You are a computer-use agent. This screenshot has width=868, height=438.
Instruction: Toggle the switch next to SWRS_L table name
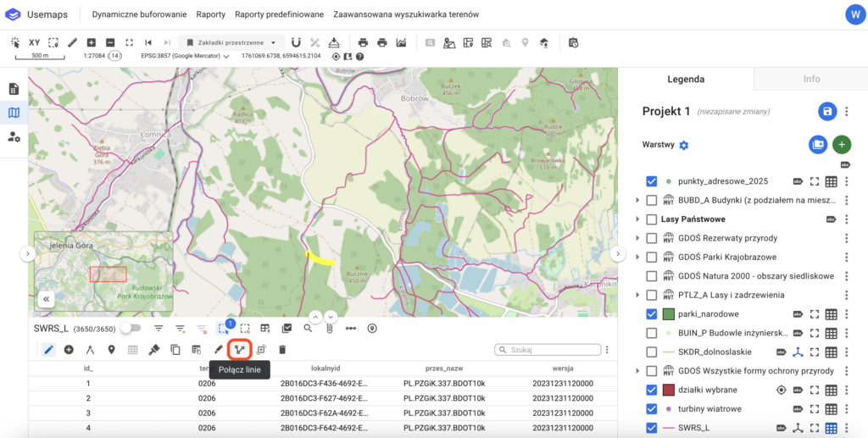[131, 328]
